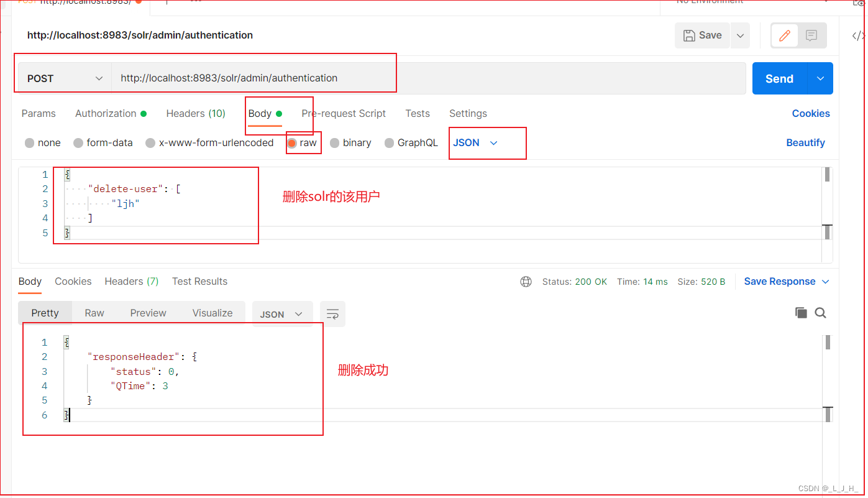
Task: Open the Authorization tab
Action: [x=111, y=113]
